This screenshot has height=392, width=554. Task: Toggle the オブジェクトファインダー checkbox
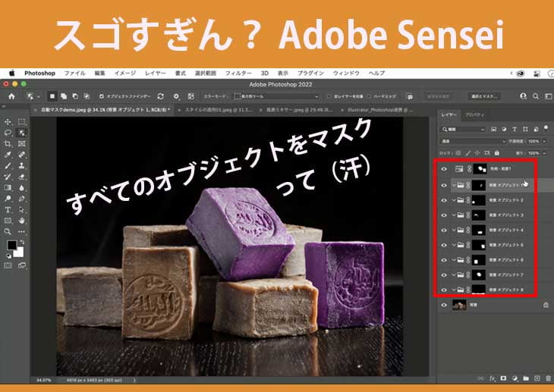(x=99, y=96)
